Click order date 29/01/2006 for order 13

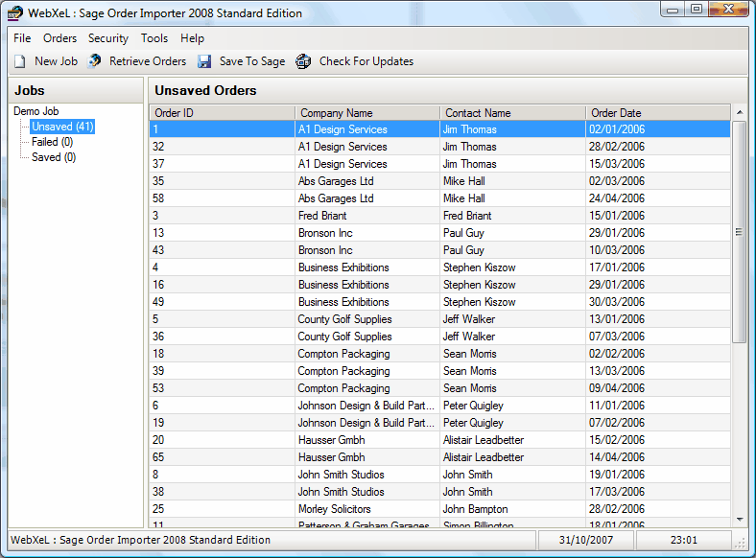point(617,233)
